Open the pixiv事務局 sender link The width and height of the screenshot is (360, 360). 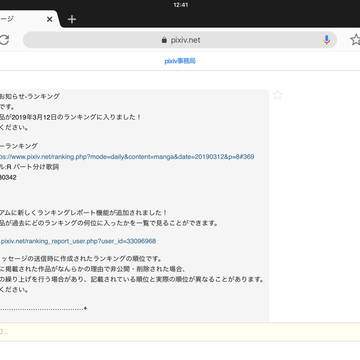coord(180,61)
